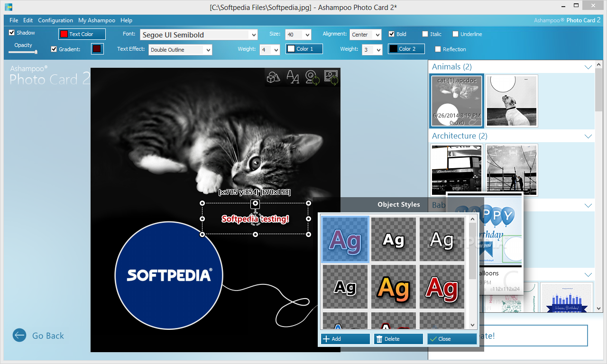Collapse the Animals (2) category
Image resolution: width=607 pixels, height=364 pixels.
(589, 67)
